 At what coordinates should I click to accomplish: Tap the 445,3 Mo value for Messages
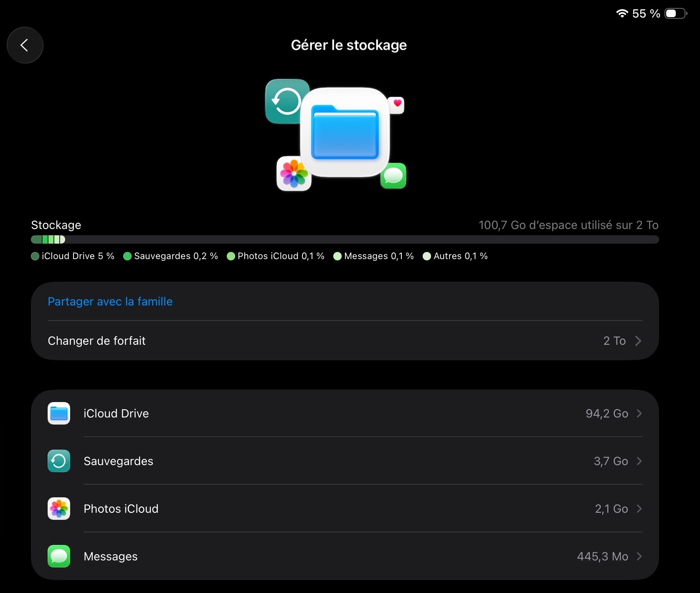[x=603, y=556]
